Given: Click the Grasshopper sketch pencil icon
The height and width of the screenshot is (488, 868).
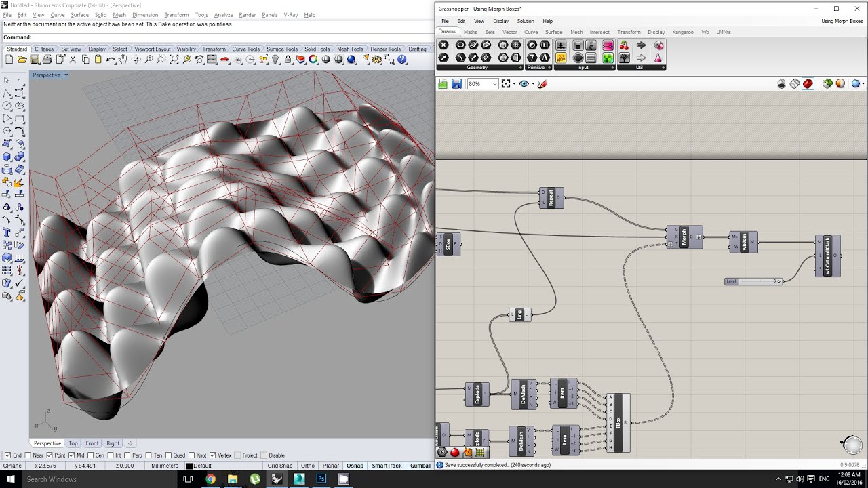Looking at the screenshot, I should [542, 84].
